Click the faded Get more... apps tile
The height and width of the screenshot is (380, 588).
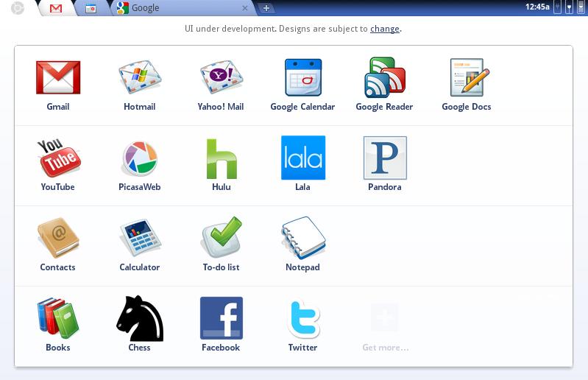pos(385,326)
